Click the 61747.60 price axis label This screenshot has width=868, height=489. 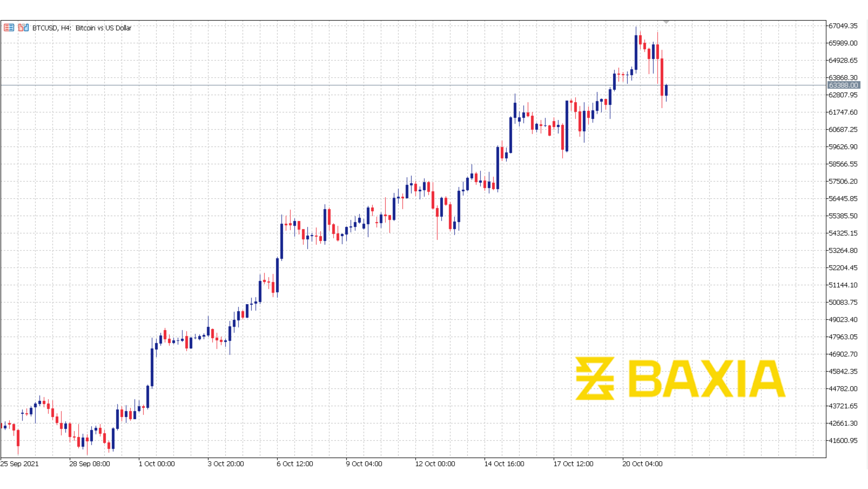[x=843, y=112]
